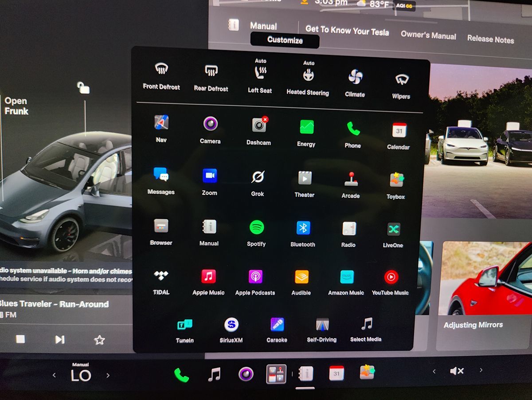Open the Self-Driving app
The width and height of the screenshot is (532, 400).
tap(322, 330)
